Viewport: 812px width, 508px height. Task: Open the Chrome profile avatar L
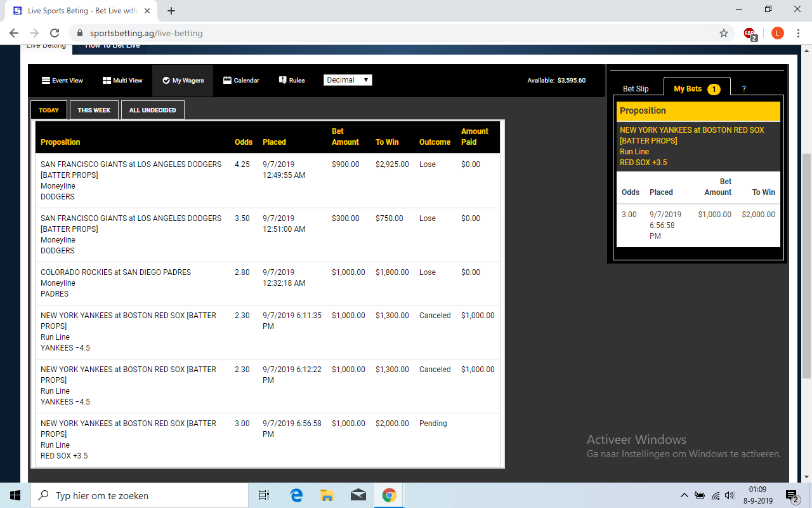[778, 33]
